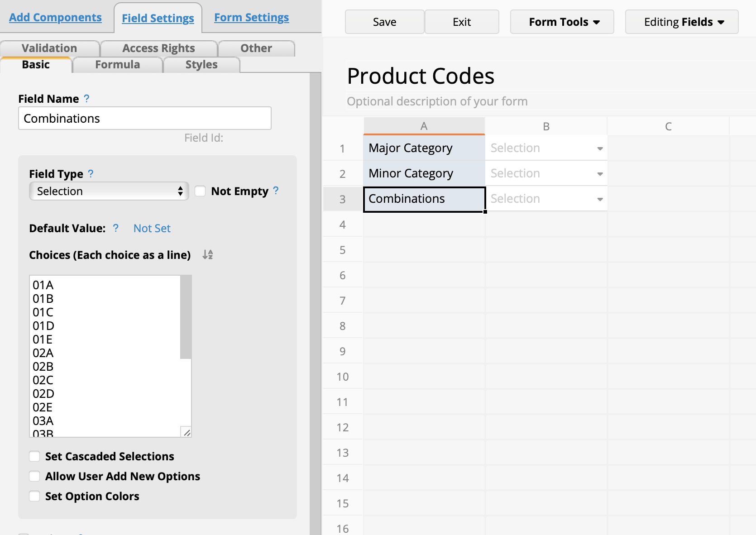This screenshot has height=535, width=756.
Task: Enable the Not Empty checkbox
Action: [200, 191]
